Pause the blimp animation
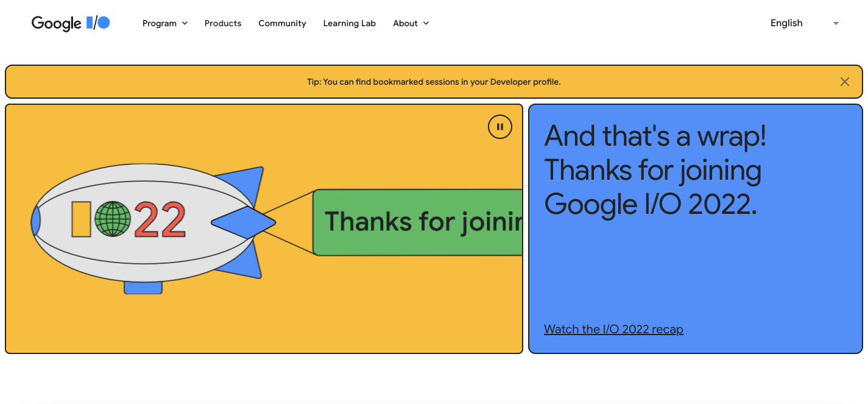 (x=499, y=127)
